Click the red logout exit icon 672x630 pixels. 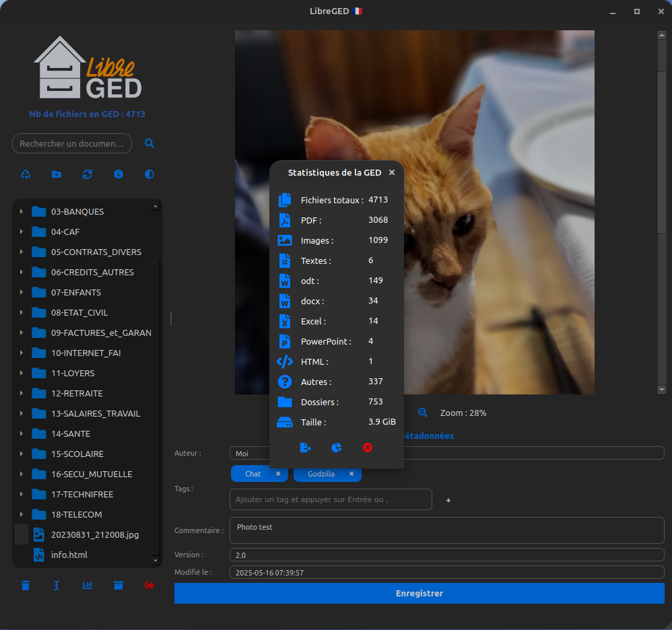pyautogui.click(x=149, y=586)
